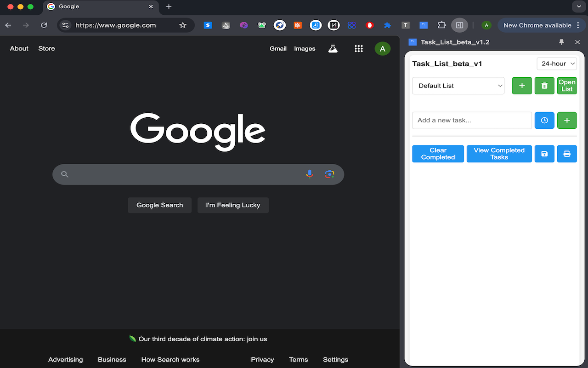Click the purple tree extension icon

point(244,25)
